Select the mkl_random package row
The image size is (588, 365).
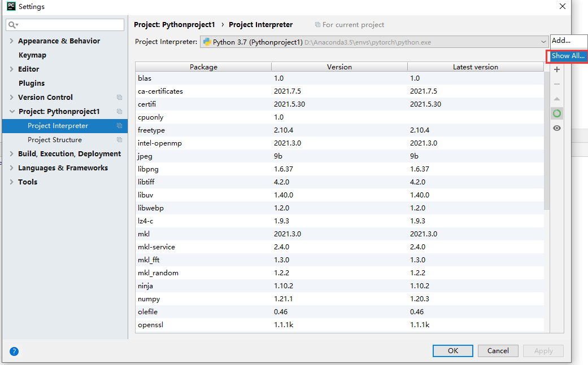339,273
